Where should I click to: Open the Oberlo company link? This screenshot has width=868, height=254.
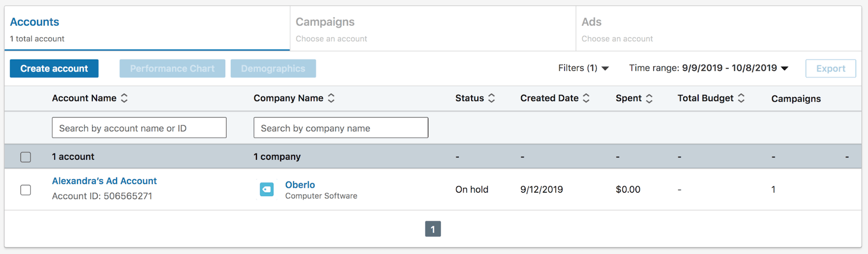(x=300, y=185)
